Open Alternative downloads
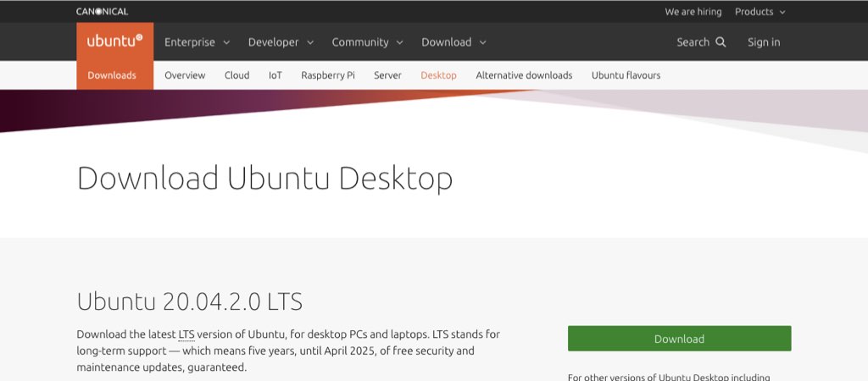 coord(524,75)
